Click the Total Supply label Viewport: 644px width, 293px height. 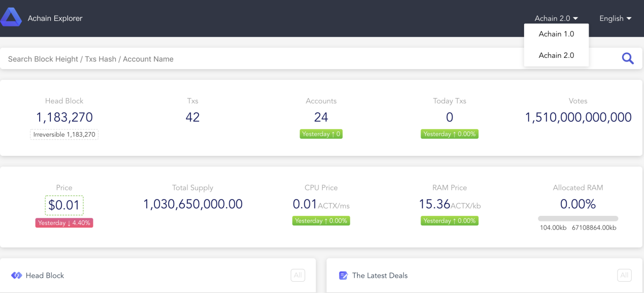point(192,188)
